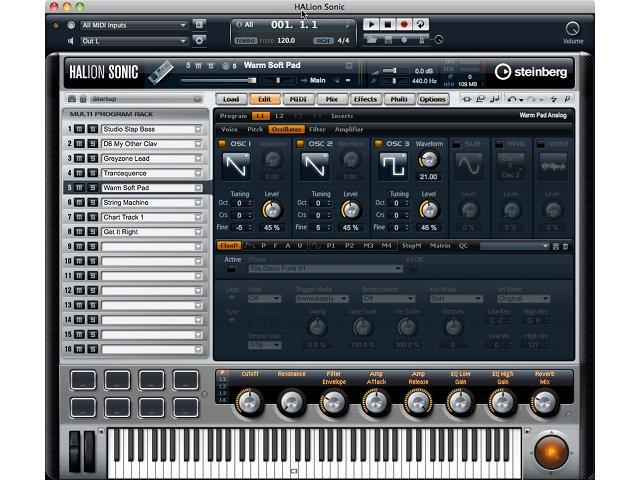Open load menu for Trancequence slot

198,173
